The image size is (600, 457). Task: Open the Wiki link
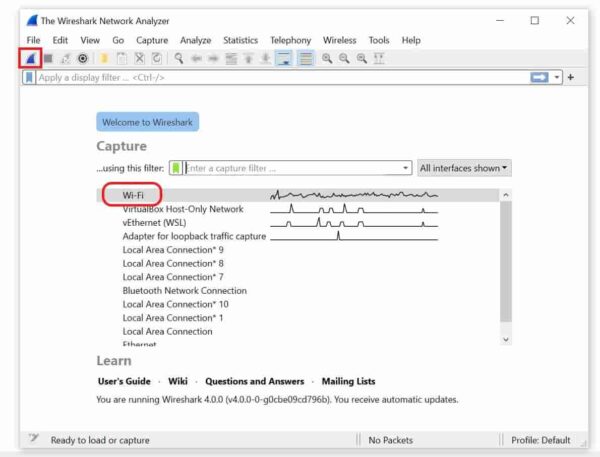coord(178,381)
